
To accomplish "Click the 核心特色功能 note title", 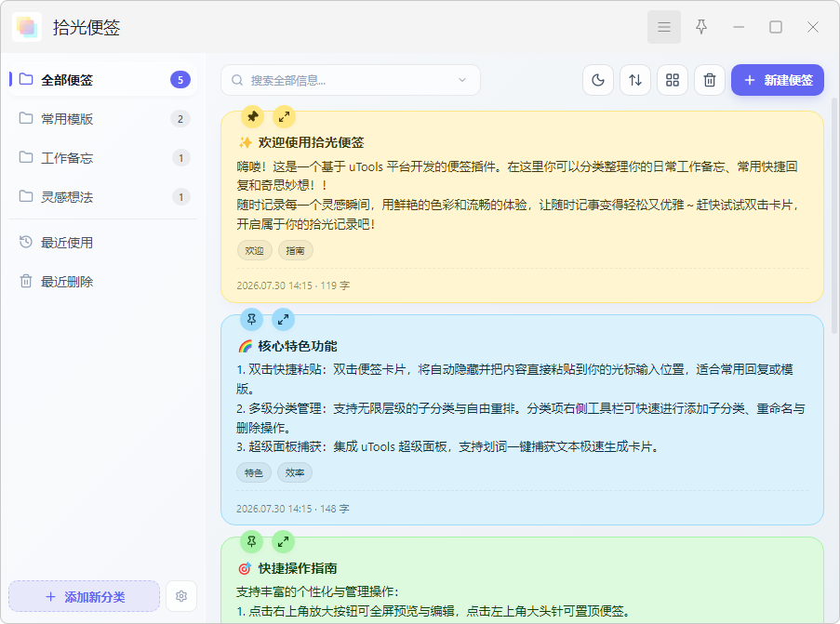I will (298, 347).
